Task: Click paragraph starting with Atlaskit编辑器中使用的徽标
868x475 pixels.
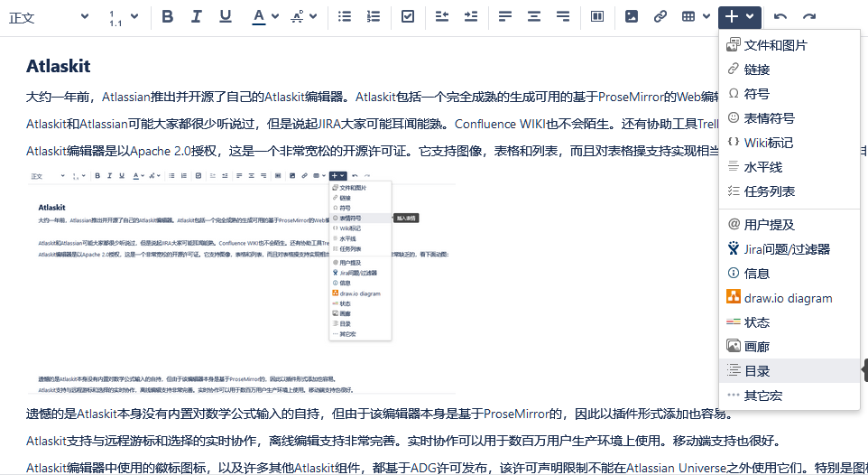Action: 447,468
